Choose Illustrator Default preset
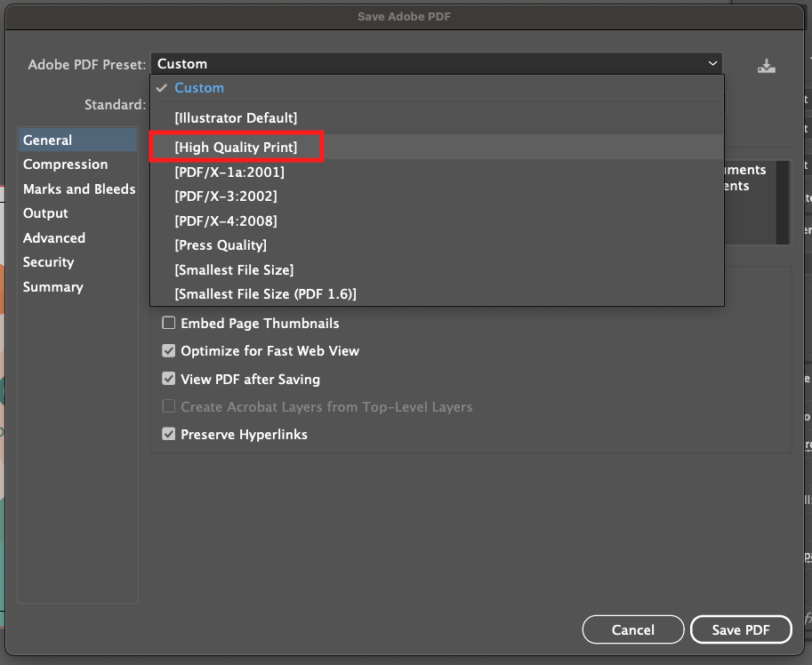 pos(437,118)
